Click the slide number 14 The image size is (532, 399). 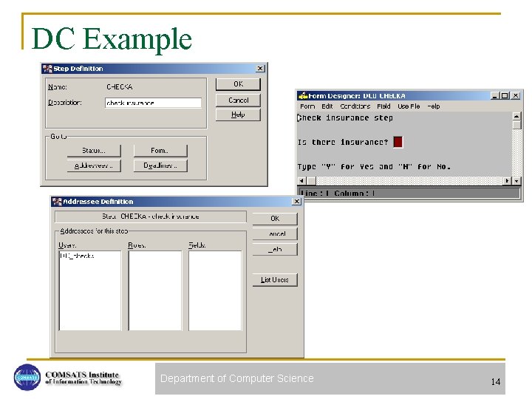tap(496, 382)
